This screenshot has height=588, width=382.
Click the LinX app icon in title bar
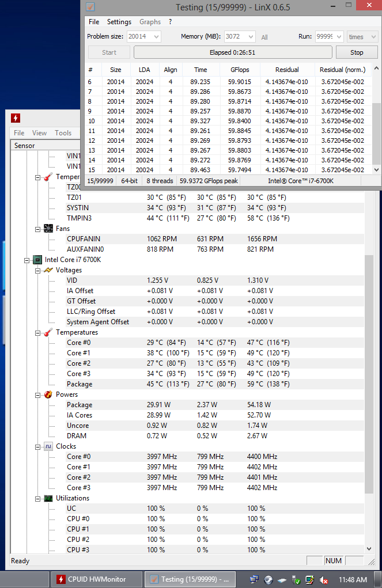(x=90, y=7)
